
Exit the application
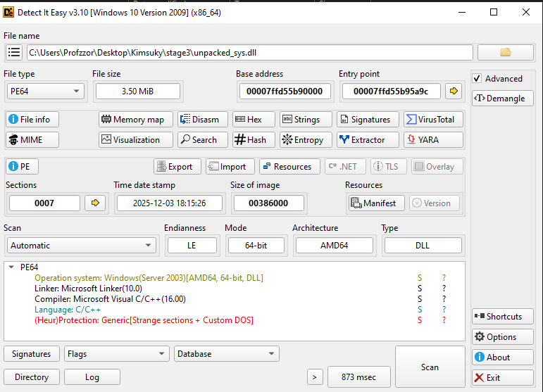502,377
